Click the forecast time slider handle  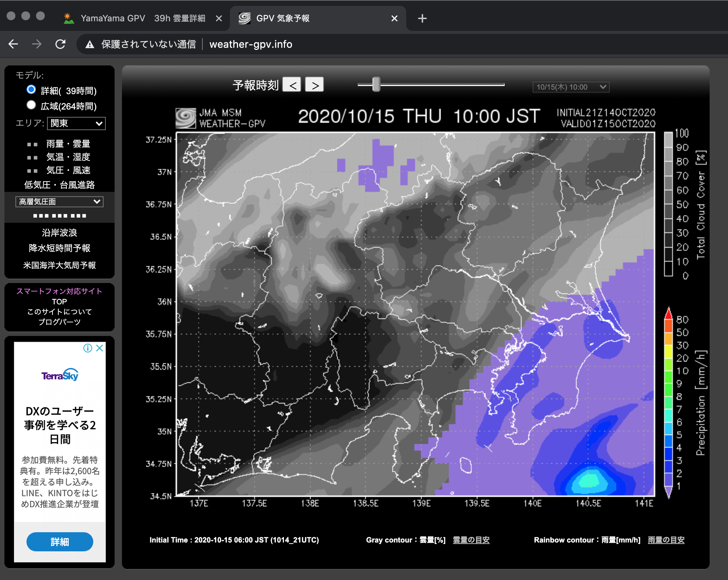click(x=376, y=85)
